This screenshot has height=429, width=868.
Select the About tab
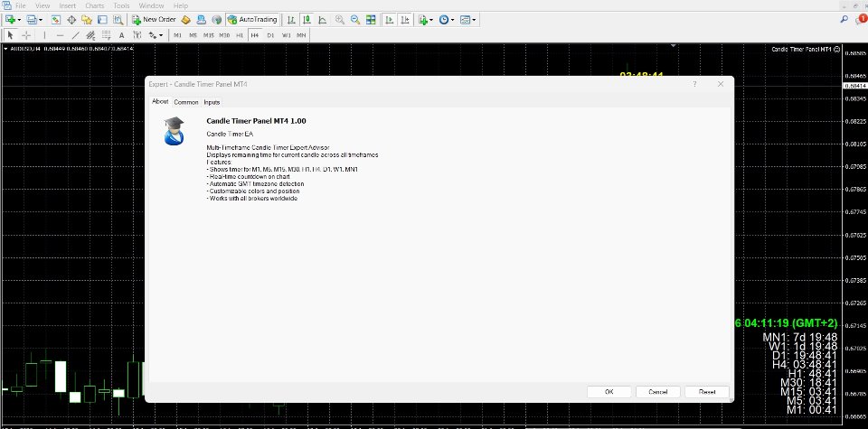click(x=160, y=102)
